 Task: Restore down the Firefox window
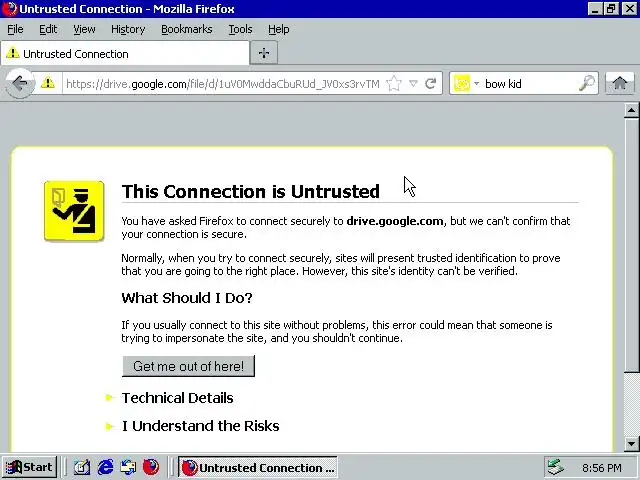pos(611,9)
